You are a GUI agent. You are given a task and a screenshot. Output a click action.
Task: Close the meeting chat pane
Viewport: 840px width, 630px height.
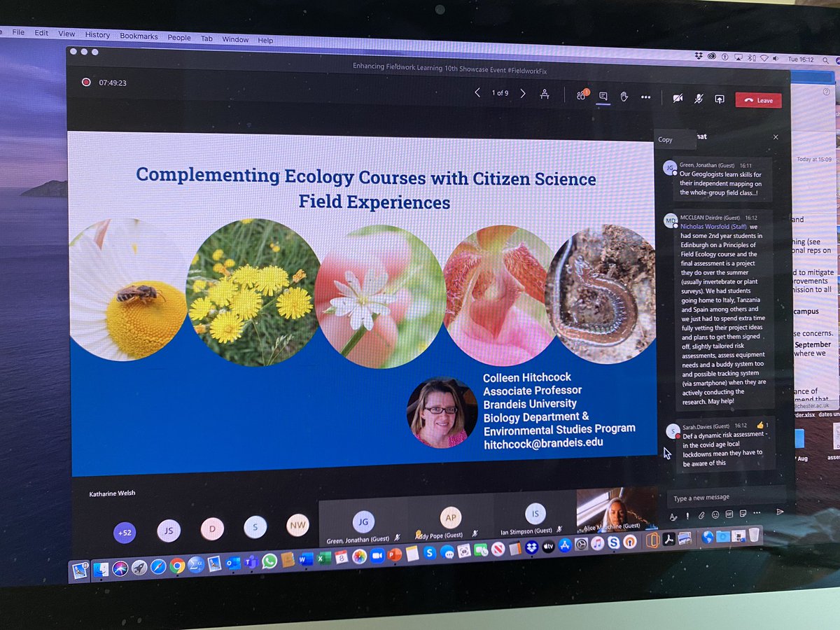(776, 137)
